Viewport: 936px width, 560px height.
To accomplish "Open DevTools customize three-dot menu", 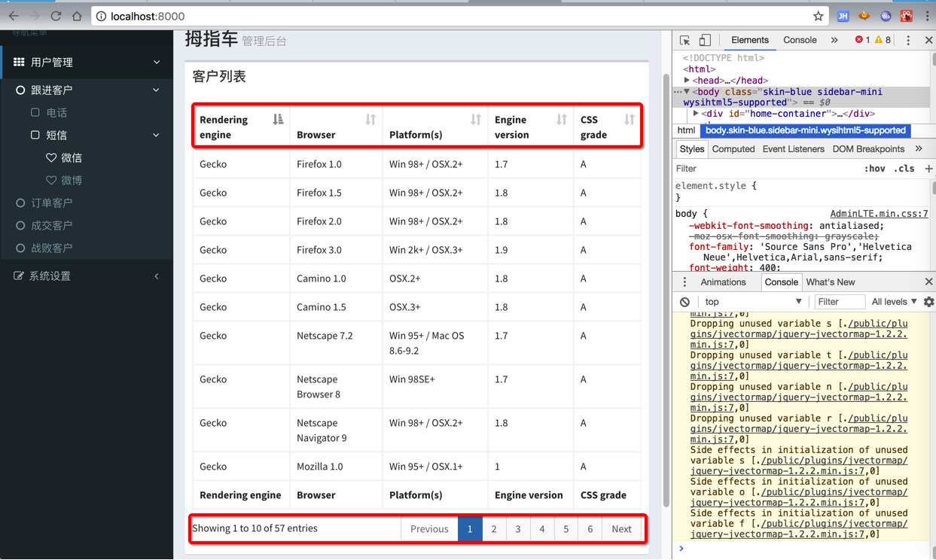I will 908,40.
